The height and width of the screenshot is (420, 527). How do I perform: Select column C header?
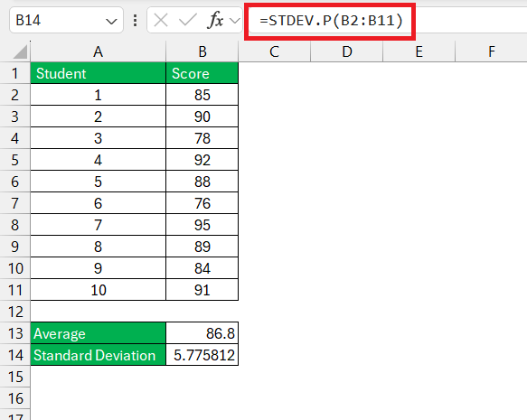274,51
